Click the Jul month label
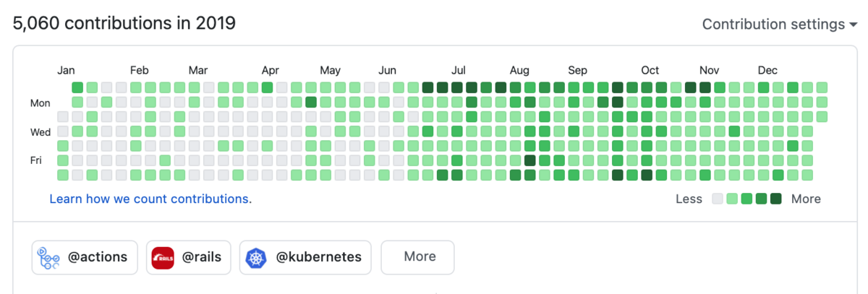Image resolution: width=868 pixels, height=294 pixels. coord(459,71)
